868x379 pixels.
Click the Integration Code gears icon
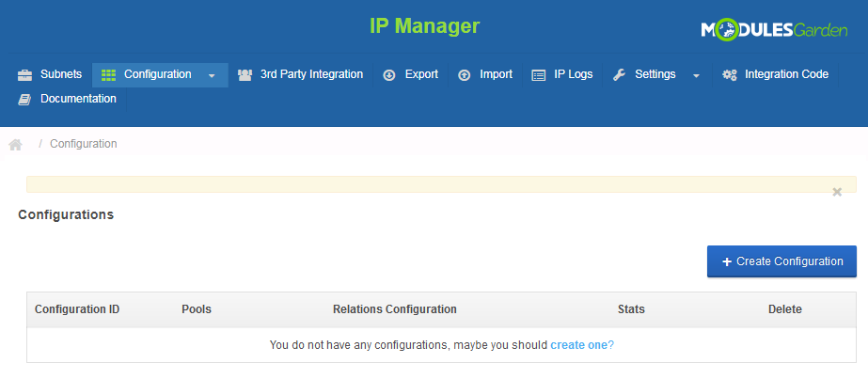(730, 75)
